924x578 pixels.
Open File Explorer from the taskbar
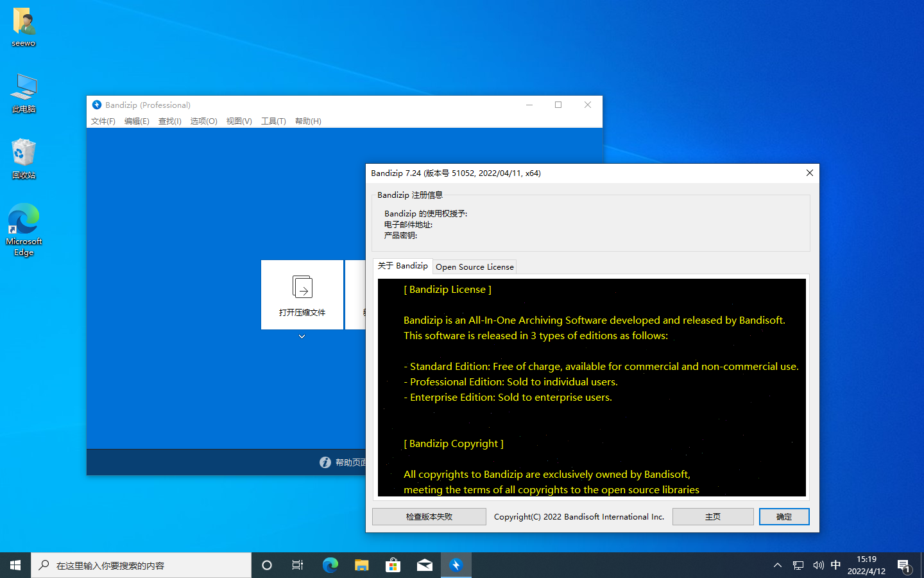(x=361, y=565)
